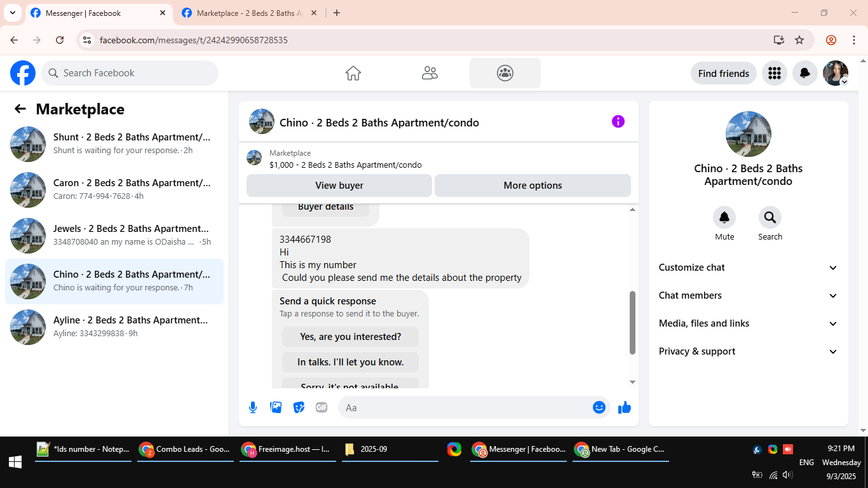Click the View buyer button

(x=339, y=186)
